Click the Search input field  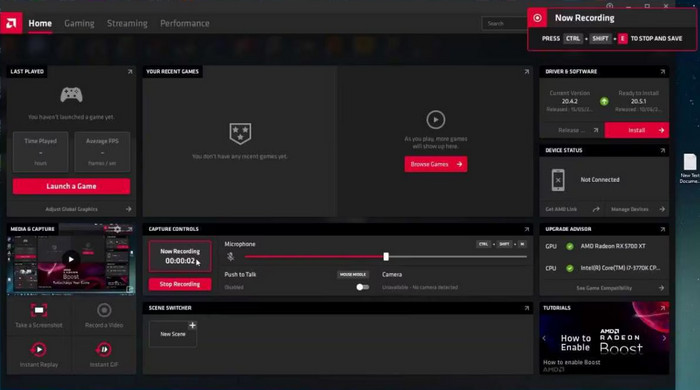tap(504, 23)
